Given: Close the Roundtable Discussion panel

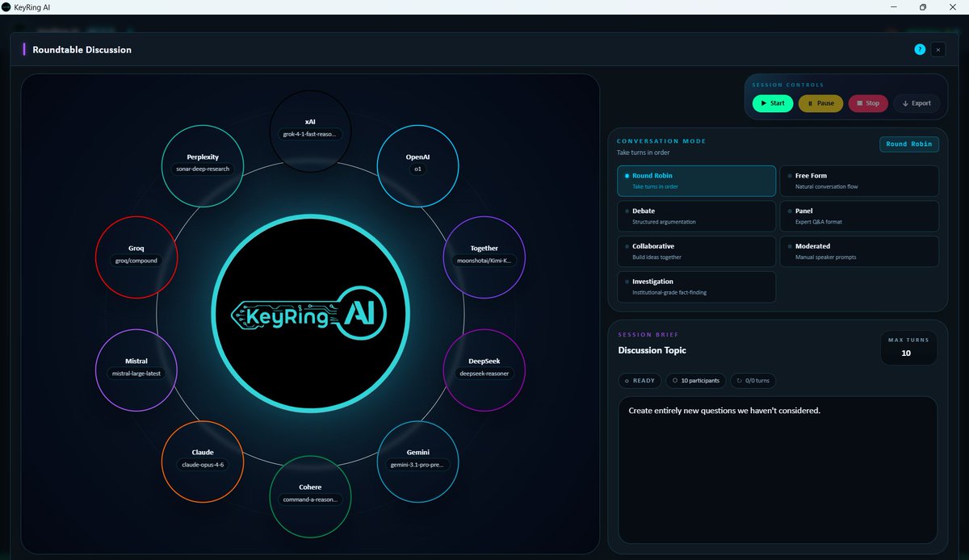Looking at the screenshot, I should point(938,49).
